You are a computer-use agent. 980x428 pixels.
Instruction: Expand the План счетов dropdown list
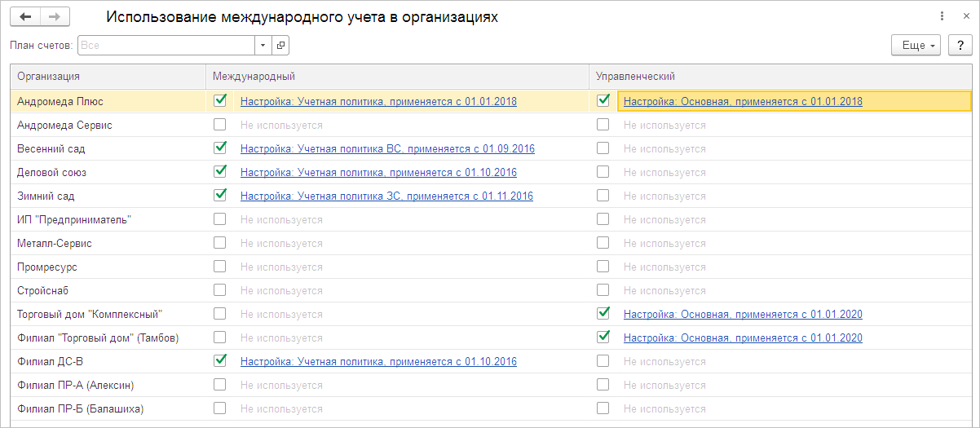263,46
